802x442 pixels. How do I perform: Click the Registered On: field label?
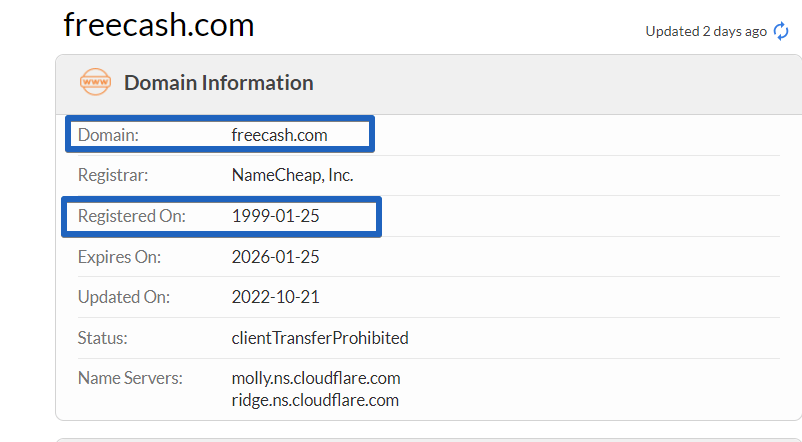pos(131,216)
